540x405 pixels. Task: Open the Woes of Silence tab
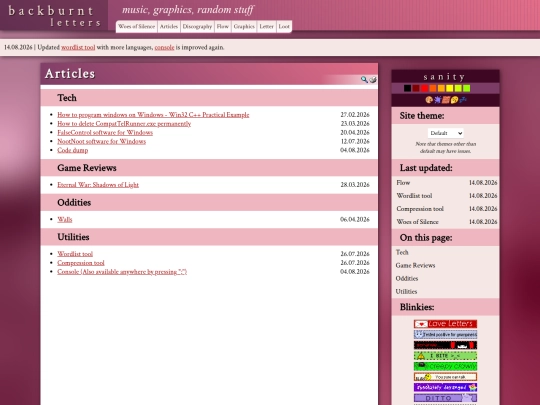[x=136, y=27]
